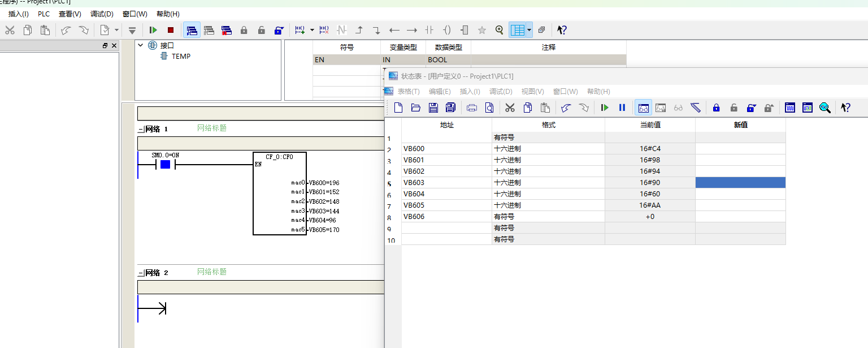
Task: Click the Undo arrow in main toolbar
Action: [66, 30]
